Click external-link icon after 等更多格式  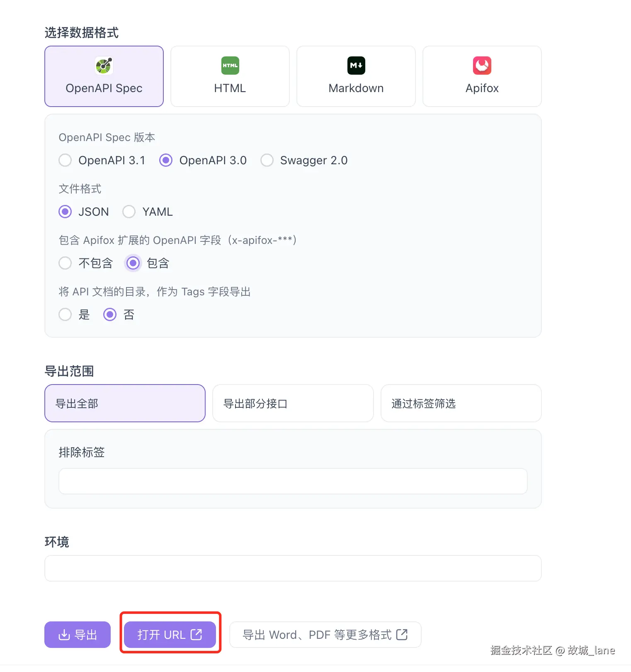pyautogui.click(x=402, y=634)
